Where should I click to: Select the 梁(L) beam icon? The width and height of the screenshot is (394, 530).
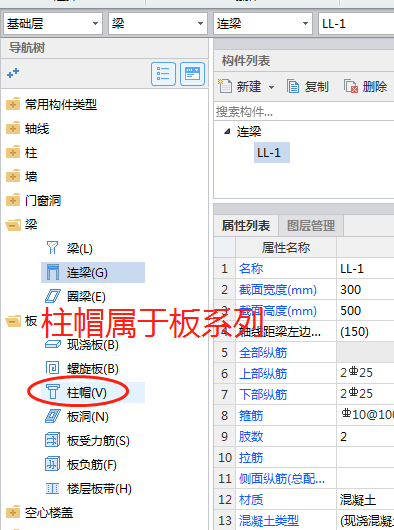tap(52, 248)
